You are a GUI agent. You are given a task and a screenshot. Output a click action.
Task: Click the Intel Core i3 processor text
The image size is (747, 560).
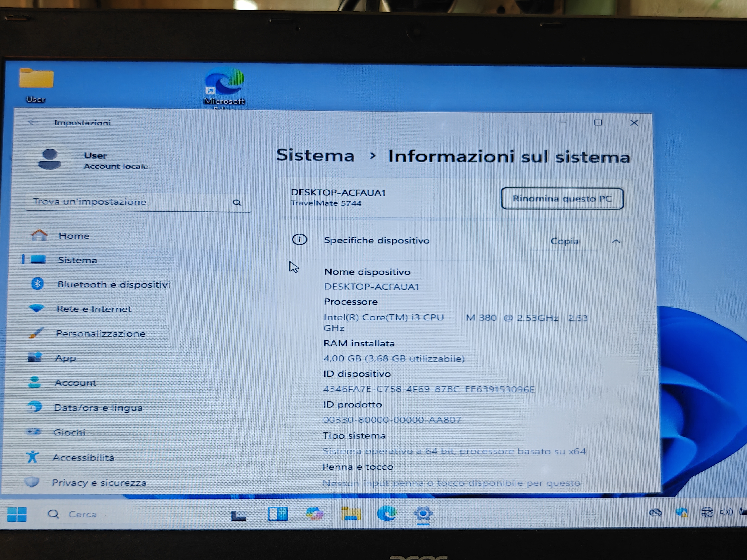[456, 322]
